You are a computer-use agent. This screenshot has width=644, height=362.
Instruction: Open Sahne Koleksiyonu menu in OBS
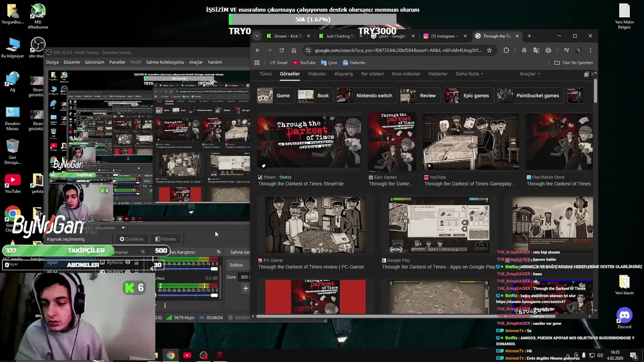pos(165,62)
